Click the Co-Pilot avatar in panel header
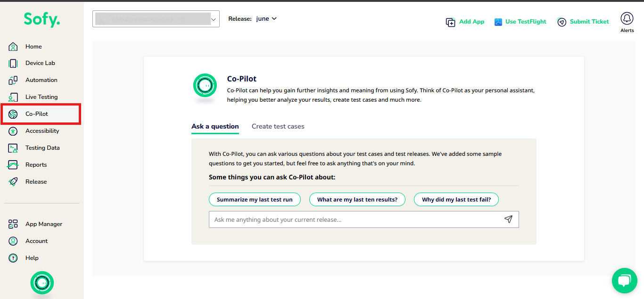This screenshot has height=299, width=644. 205,85
